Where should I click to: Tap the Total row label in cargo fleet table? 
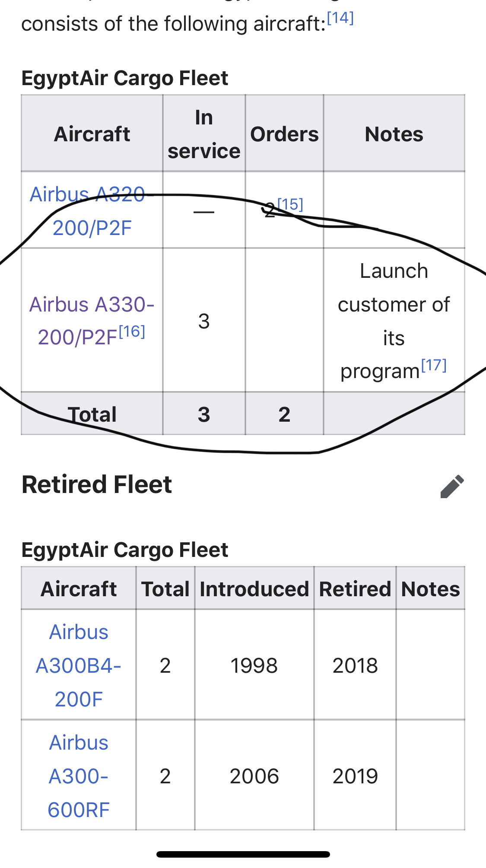point(92,414)
